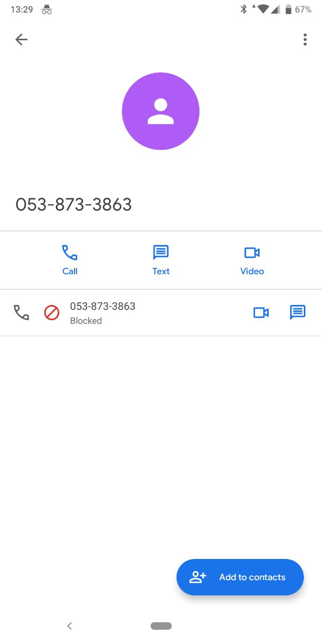322x644 pixels.
Task: Call using the blue Call icon
Action: pos(69,253)
